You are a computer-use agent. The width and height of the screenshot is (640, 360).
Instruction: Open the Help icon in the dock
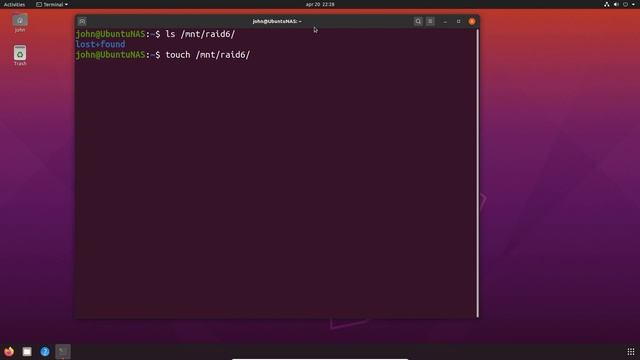click(45, 351)
